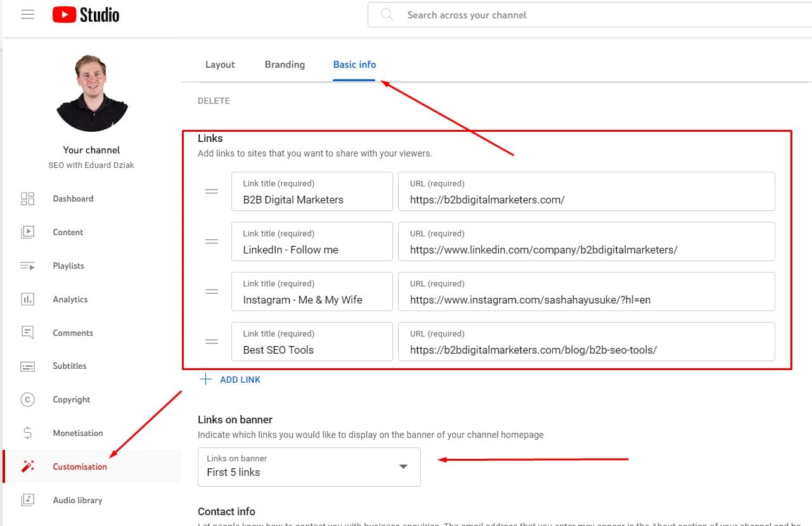Edit the B2B Digital Marketers link title

click(x=312, y=191)
